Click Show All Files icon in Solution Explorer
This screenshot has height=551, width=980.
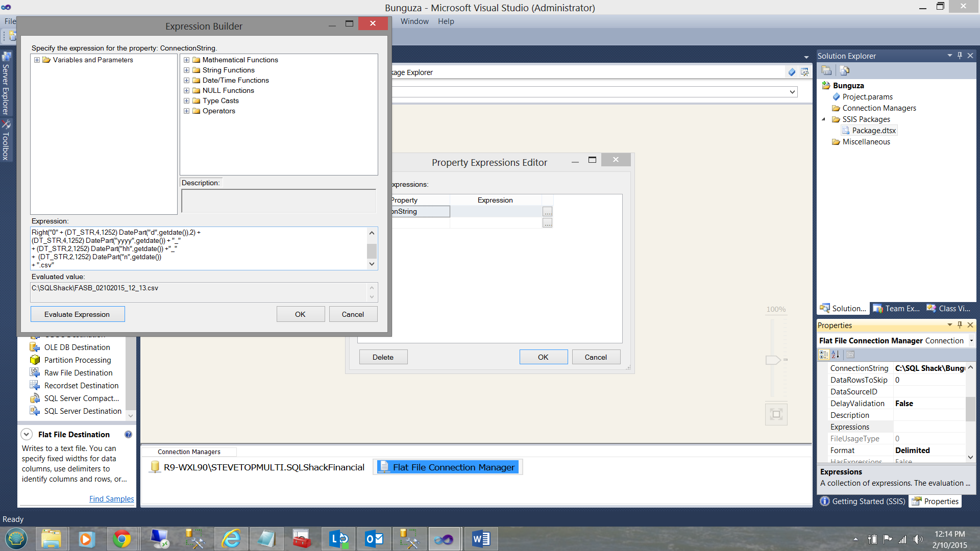844,70
